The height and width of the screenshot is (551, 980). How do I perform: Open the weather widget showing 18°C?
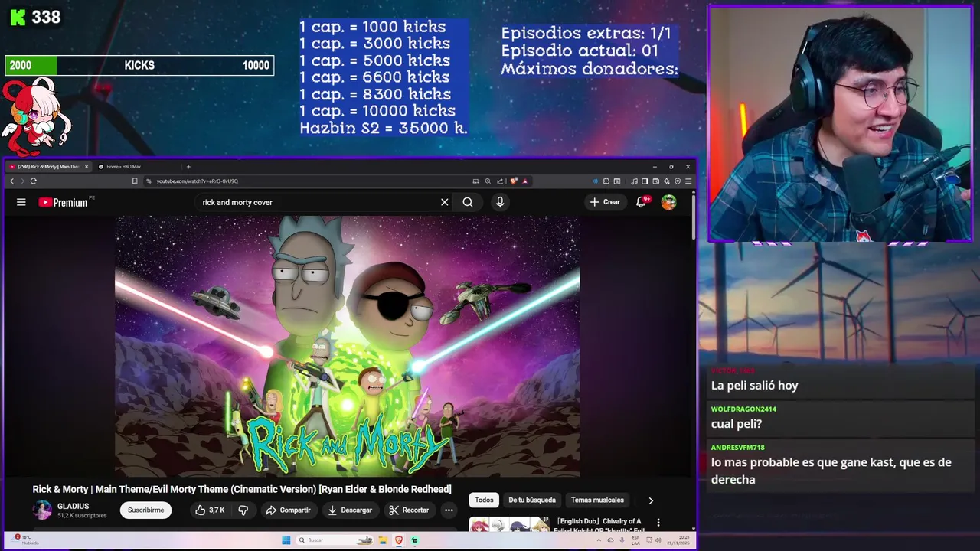tap(24, 540)
